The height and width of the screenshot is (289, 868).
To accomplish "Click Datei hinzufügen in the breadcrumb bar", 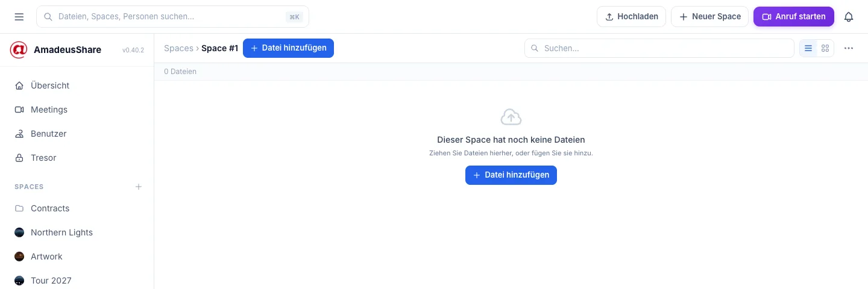I will [288, 48].
